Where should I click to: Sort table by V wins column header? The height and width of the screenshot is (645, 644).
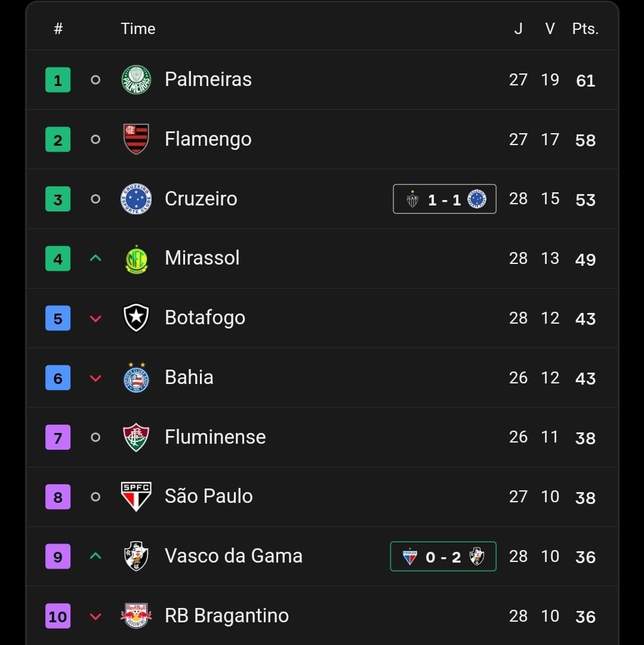[550, 29]
